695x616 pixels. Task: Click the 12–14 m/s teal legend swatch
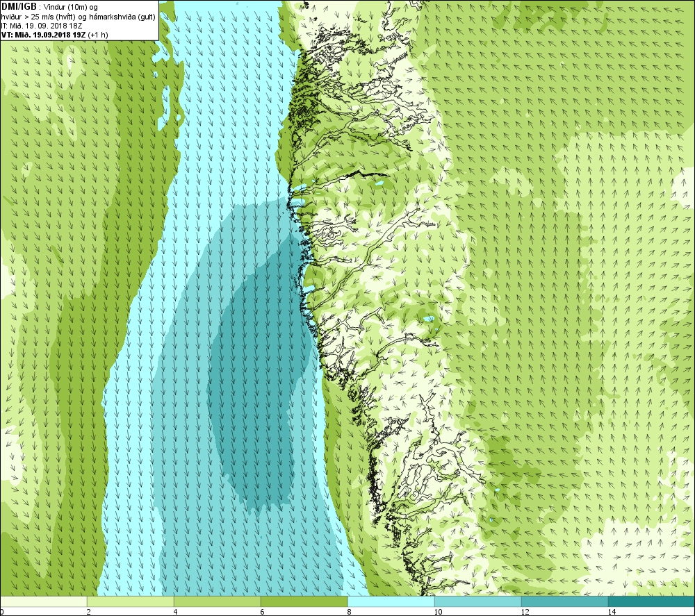(564, 601)
